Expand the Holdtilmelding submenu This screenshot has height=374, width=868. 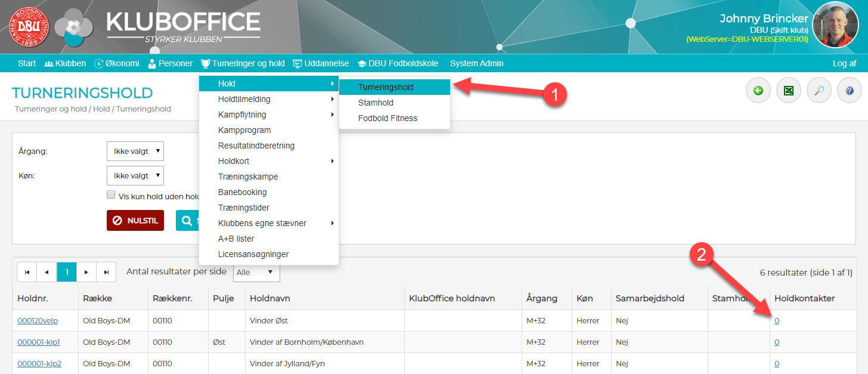click(x=269, y=99)
